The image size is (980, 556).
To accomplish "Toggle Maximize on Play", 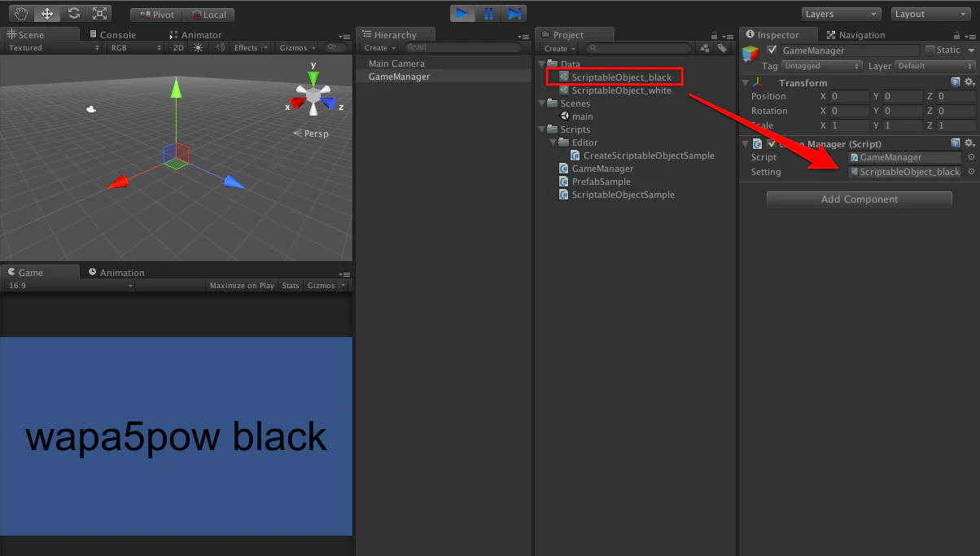I will coord(241,286).
